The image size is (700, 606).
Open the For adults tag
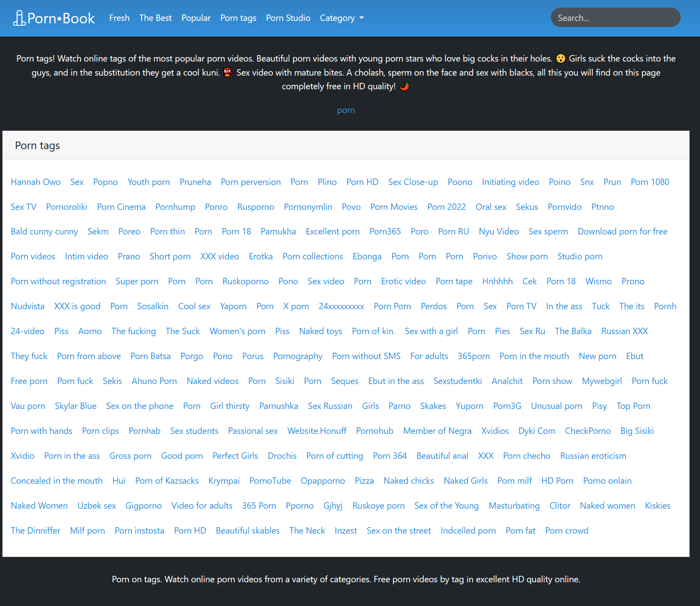(x=429, y=356)
